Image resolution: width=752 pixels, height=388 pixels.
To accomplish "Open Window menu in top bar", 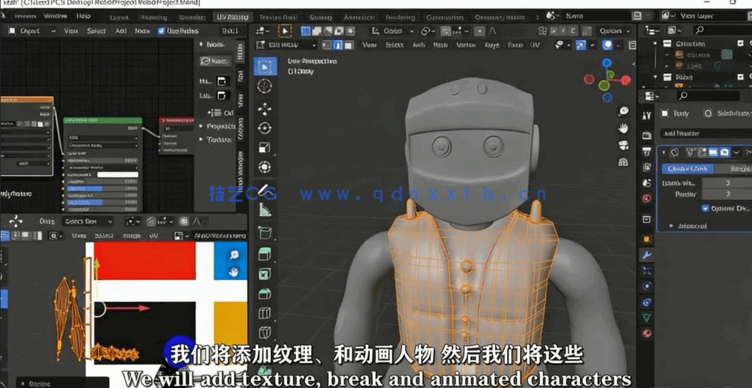I will pos(55,16).
